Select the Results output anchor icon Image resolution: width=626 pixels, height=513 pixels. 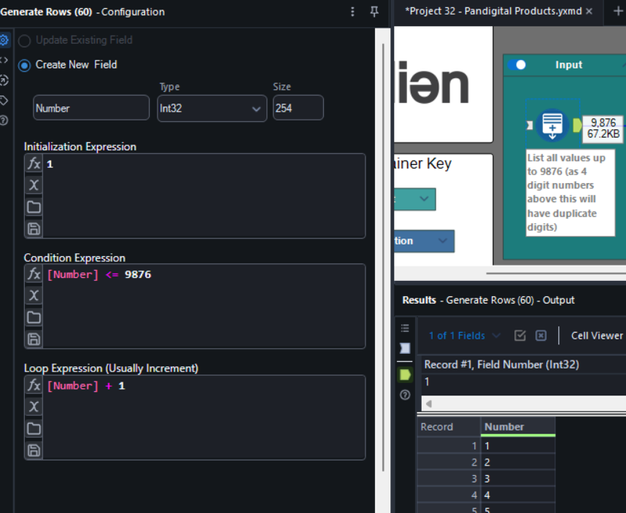coord(405,374)
